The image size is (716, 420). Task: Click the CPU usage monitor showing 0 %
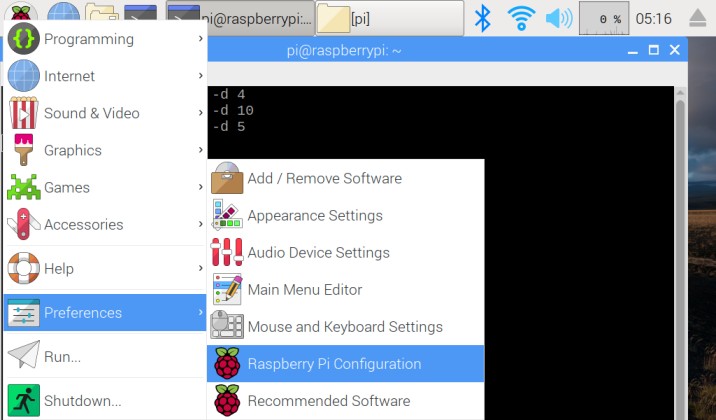click(604, 18)
